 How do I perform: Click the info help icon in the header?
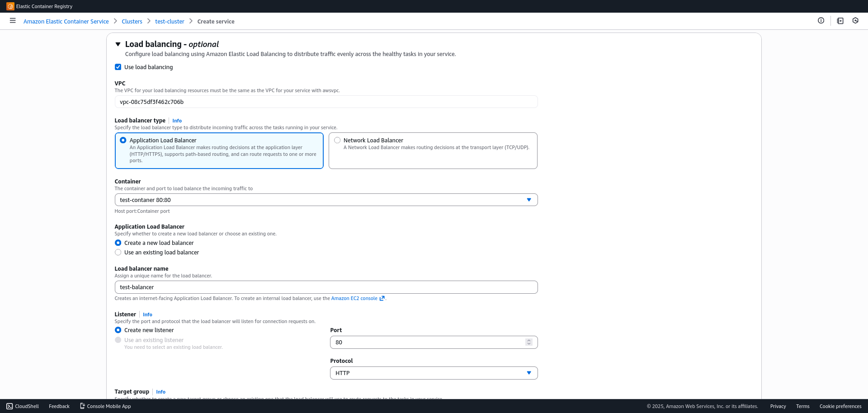point(821,20)
